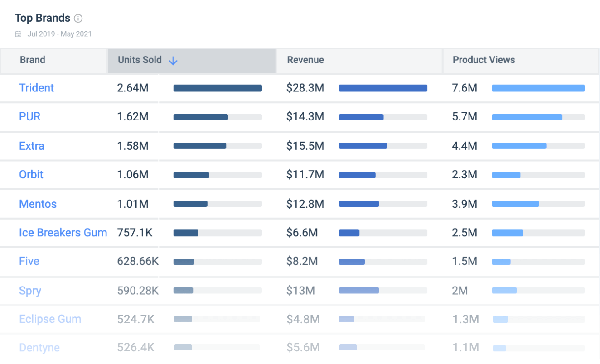Click the calendar icon near the date range
The image size is (600, 364).
[18, 34]
